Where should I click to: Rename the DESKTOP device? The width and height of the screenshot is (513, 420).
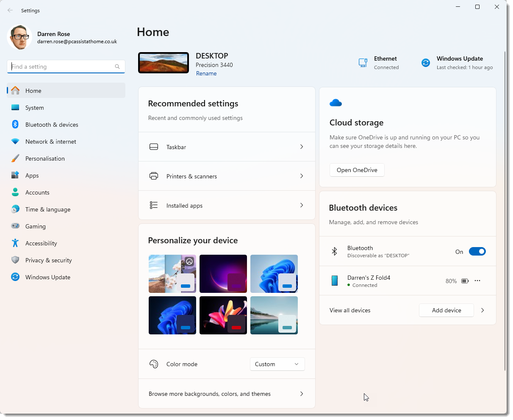pos(206,73)
